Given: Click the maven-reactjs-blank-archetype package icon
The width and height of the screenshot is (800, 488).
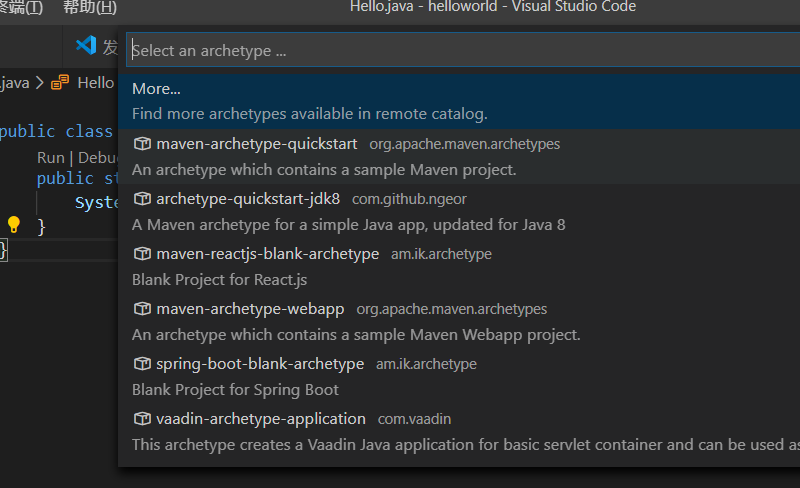Looking at the screenshot, I should tap(141, 254).
